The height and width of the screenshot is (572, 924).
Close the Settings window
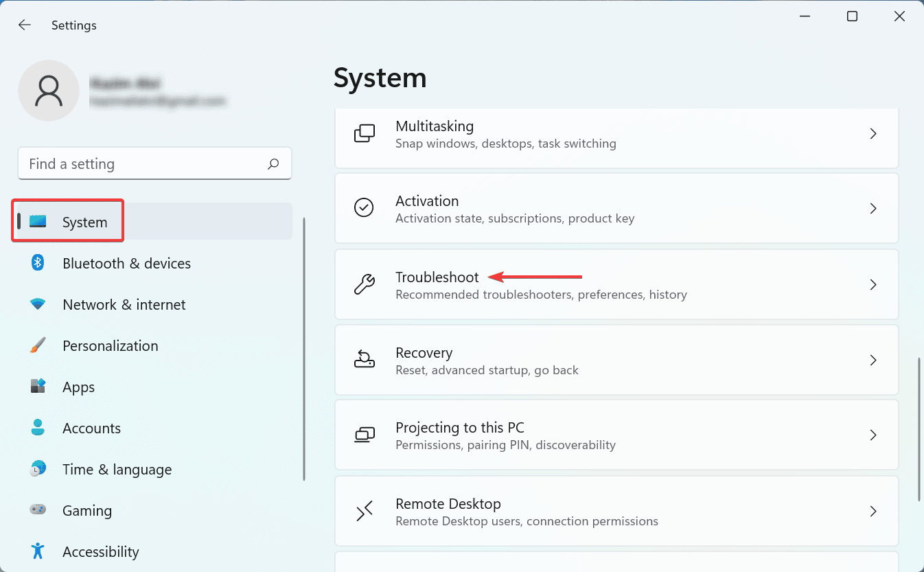tap(899, 16)
